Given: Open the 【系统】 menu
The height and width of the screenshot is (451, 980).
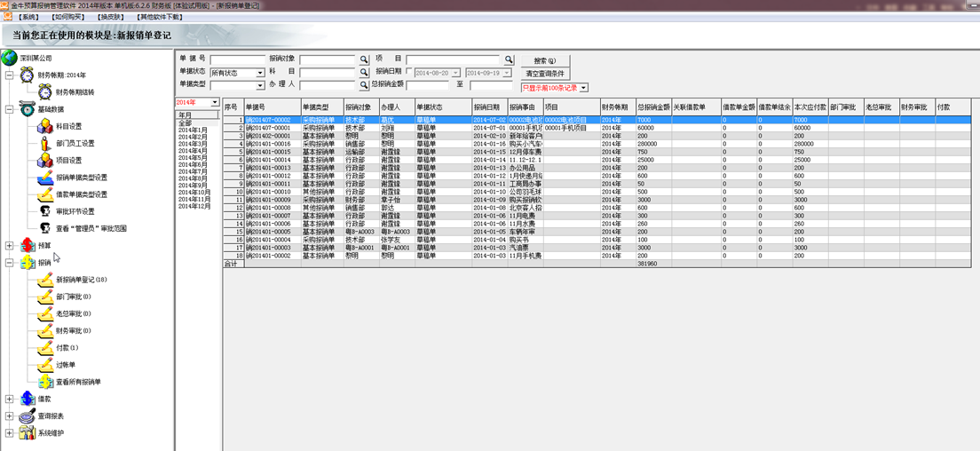Looking at the screenshot, I should click(29, 17).
